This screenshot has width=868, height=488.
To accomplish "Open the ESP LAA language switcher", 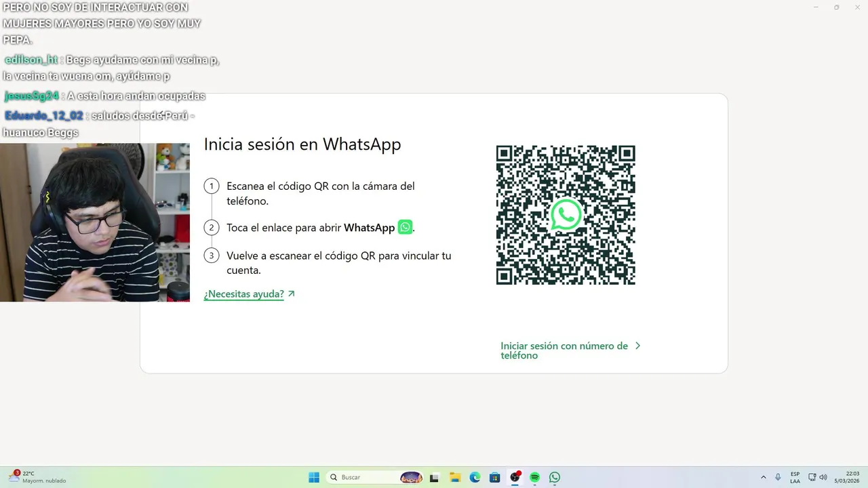I will point(795,477).
